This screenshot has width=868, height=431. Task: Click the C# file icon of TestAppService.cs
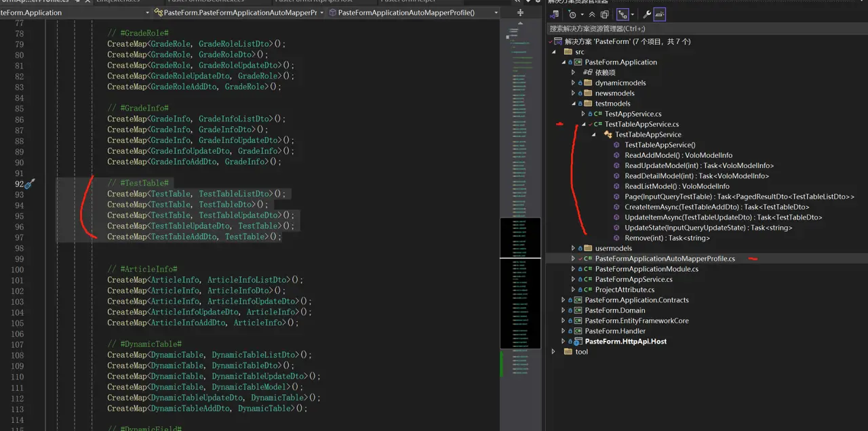(x=598, y=114)
